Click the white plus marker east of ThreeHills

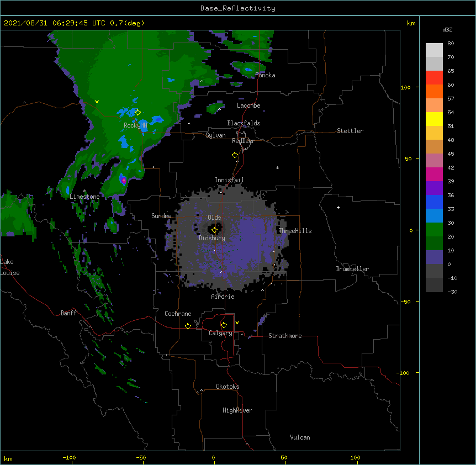(338, 207)
